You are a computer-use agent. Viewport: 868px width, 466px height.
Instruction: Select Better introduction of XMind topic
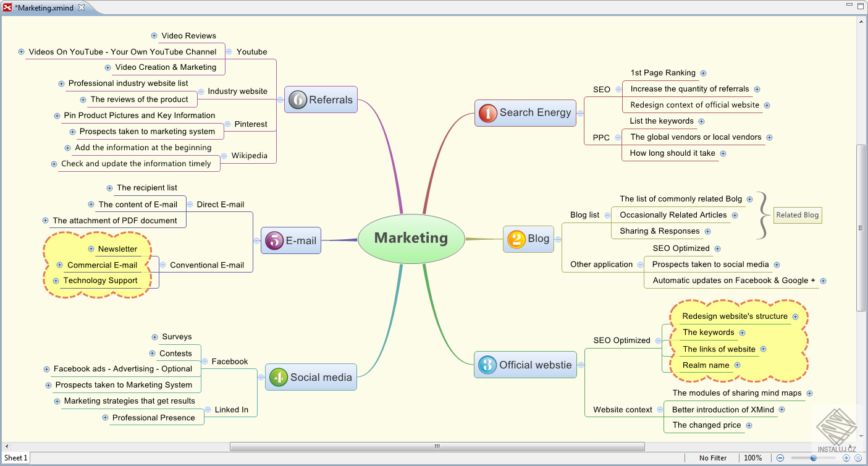tap(723, 410)
